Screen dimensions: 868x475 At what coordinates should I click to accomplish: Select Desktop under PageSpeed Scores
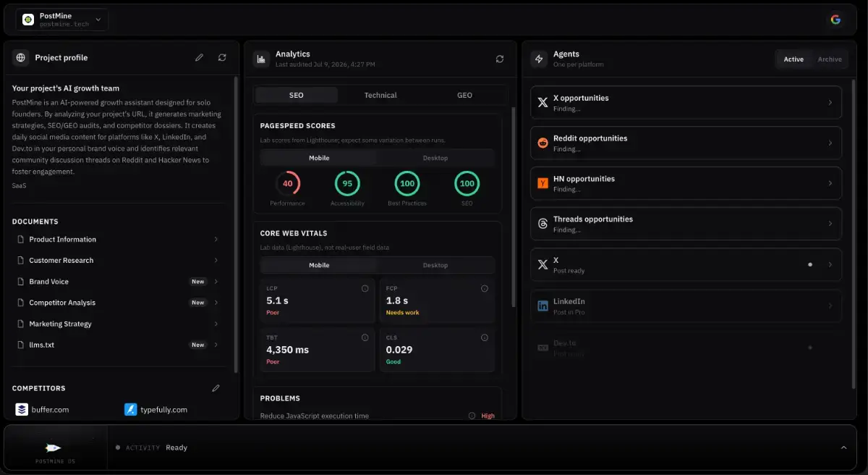pos(435,158)
